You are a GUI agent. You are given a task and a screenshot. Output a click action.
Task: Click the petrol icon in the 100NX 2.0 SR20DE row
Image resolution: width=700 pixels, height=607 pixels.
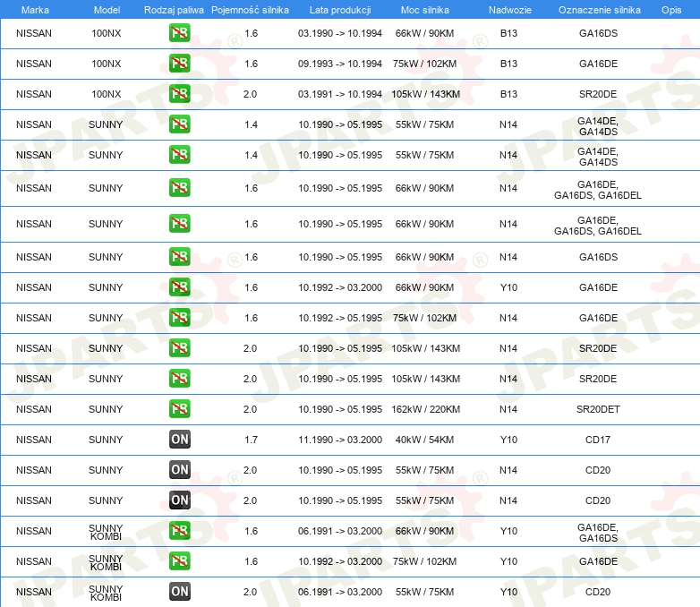tap(179, 94)
